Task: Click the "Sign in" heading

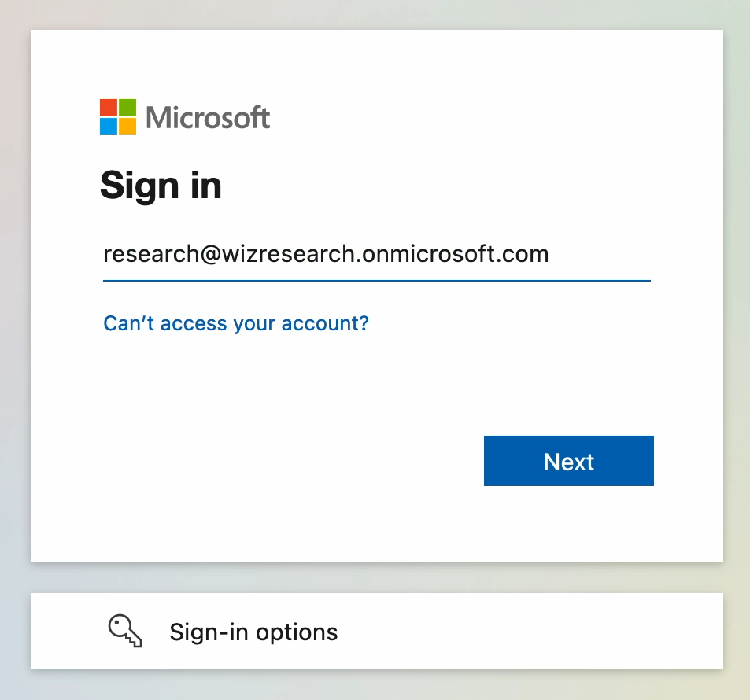Action: pyautogui.click(x=161, y=186)
